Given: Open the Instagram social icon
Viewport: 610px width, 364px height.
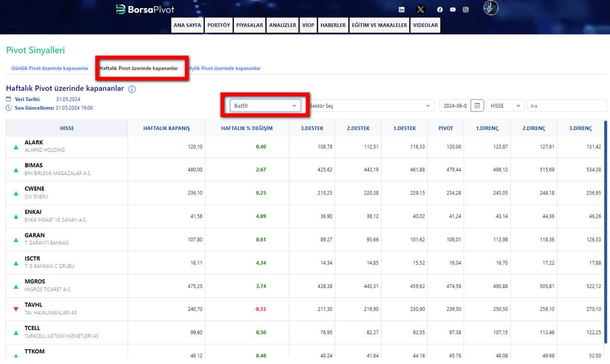Looking at the screenshot, I should click(x=466, y=10).
